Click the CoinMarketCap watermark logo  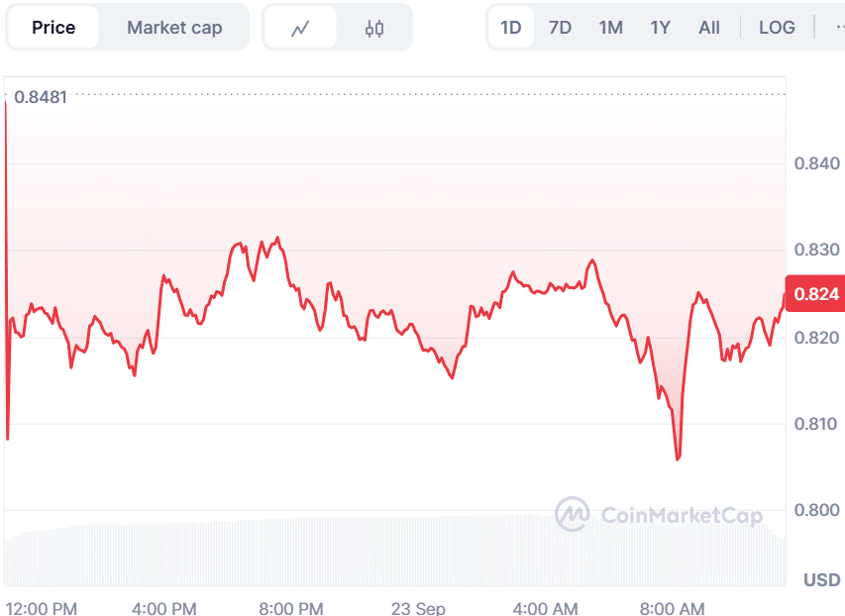coord(659,515)
